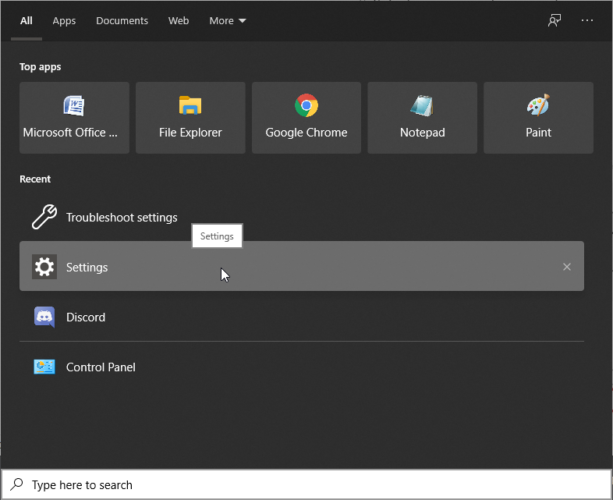Expand the More dropdown filter

(228, 21)
